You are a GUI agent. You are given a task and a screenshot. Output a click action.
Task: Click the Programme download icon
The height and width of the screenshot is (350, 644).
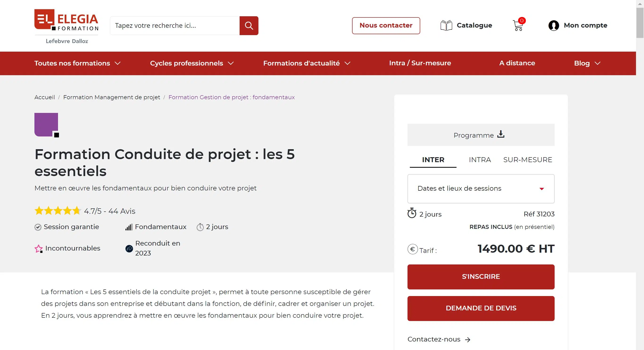click(501, 134)
